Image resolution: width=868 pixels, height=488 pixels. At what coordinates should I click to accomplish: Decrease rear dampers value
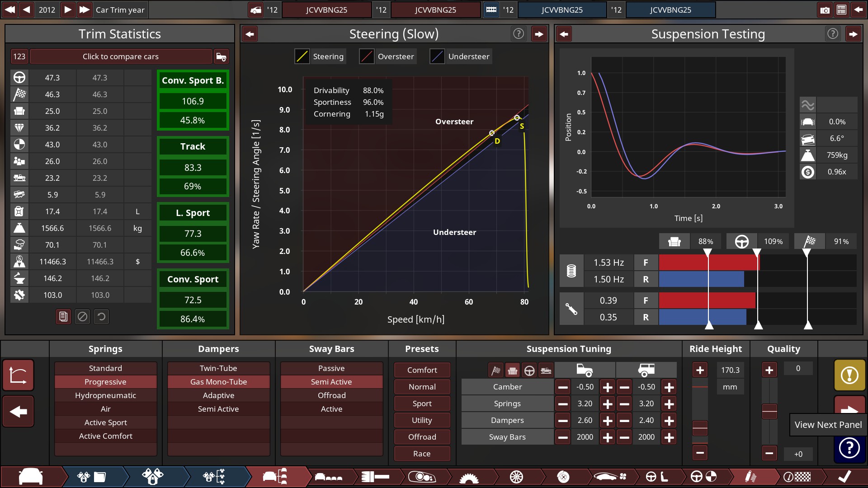[x=624, y=421]
